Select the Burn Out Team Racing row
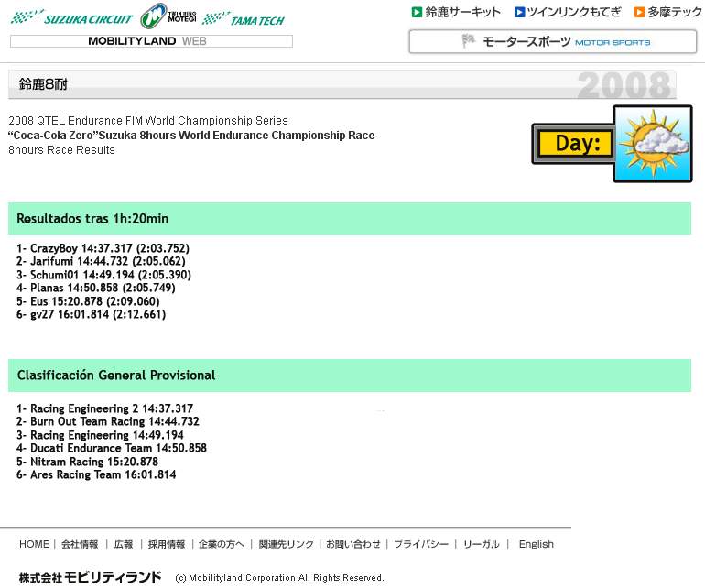Viewport: 705px width, 588px height. 108,421
